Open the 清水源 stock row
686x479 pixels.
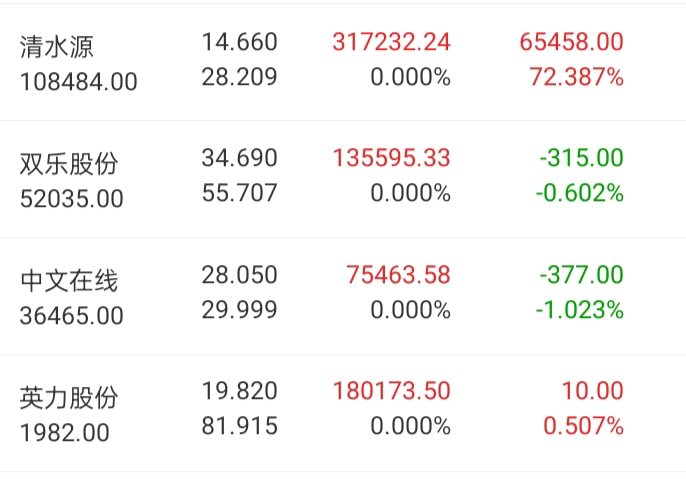point(58,46)
